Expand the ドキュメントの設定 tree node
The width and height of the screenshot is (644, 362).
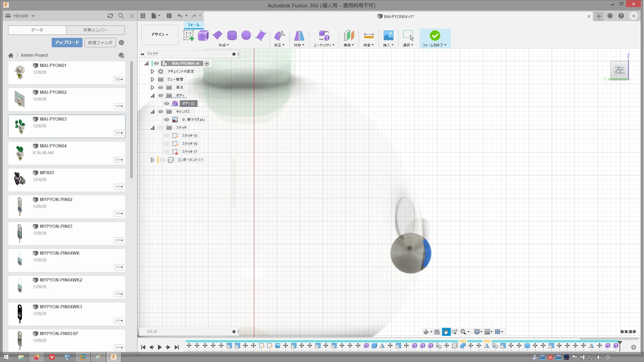[x=152, y=71]
